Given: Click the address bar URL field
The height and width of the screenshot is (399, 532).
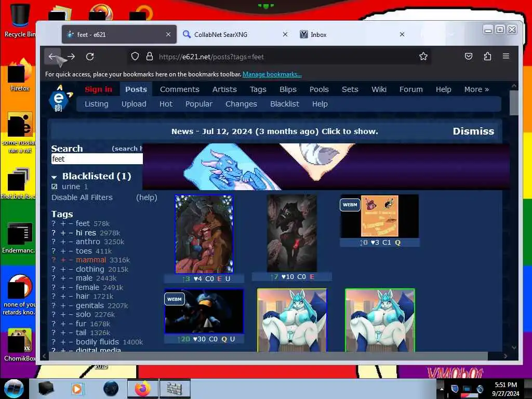Looking at the screenshot, I should coord(278,57).
